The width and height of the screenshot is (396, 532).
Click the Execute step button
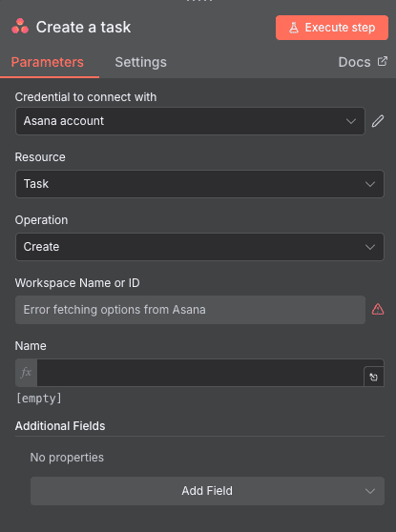pos(332,28)
